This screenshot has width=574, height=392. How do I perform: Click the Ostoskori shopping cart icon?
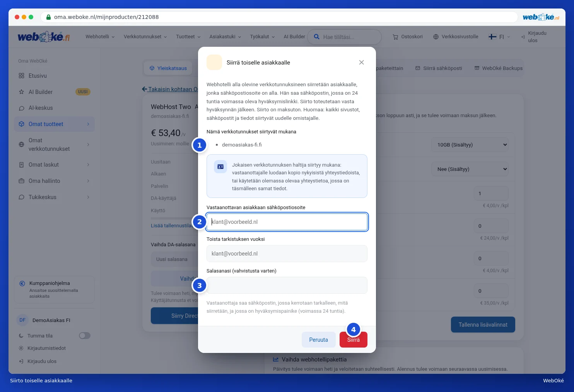[395, 37]
